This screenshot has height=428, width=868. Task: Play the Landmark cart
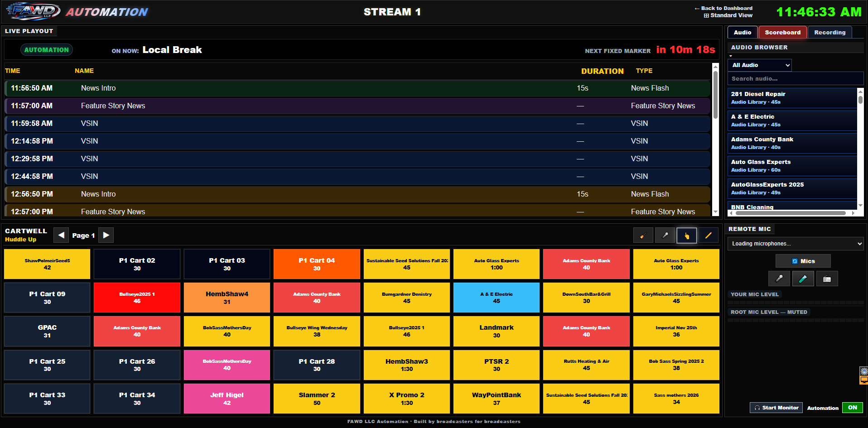[497, 331]
